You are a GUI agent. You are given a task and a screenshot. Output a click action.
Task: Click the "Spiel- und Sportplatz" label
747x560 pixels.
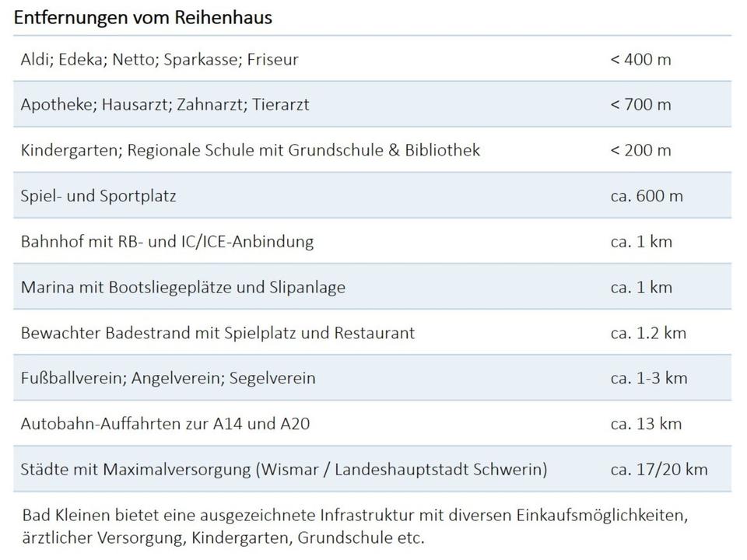[x=99, y=195]
